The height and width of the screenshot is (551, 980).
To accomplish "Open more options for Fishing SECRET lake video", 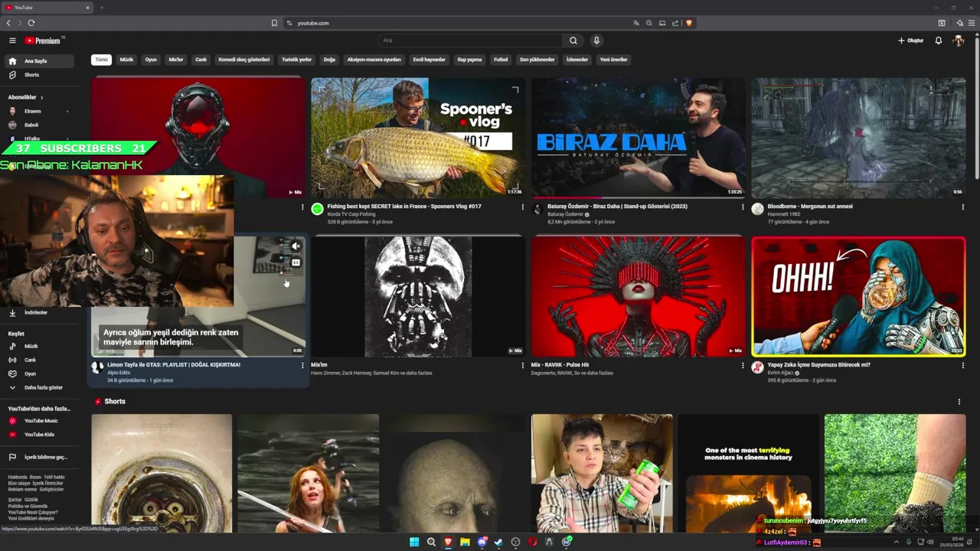I will click(523, 207).
